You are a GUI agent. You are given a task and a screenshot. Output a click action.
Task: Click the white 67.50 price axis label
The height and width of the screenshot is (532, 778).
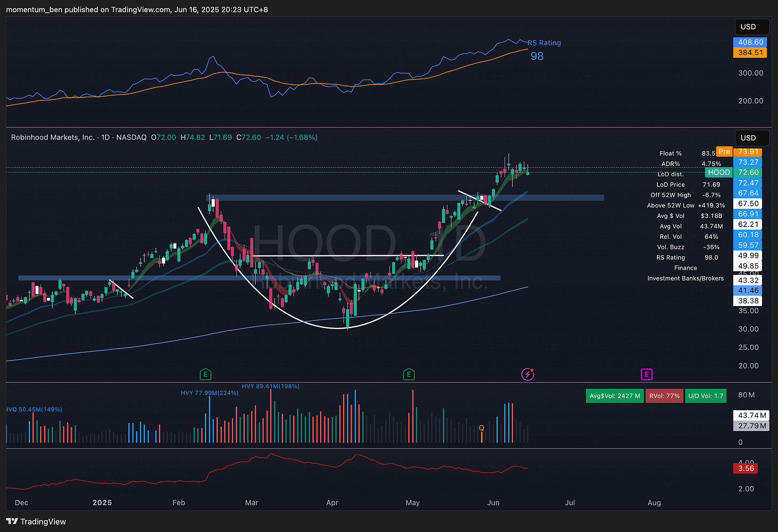(x=748, y=204)
